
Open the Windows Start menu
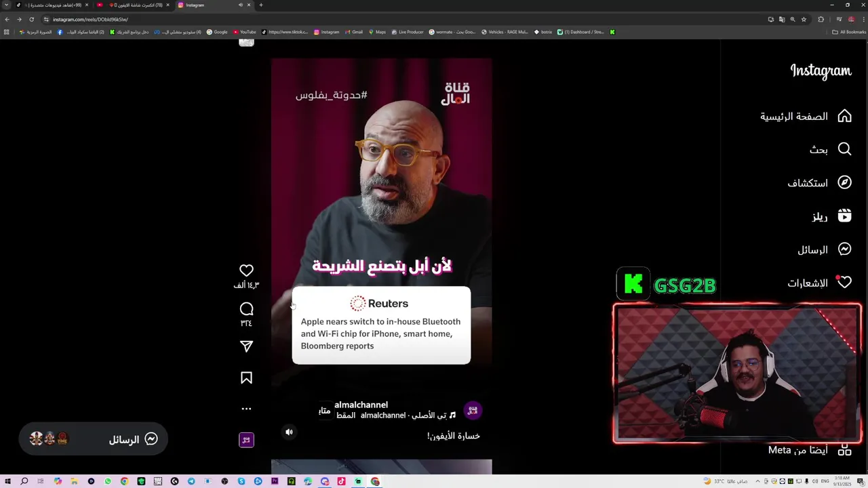(7, 481)
